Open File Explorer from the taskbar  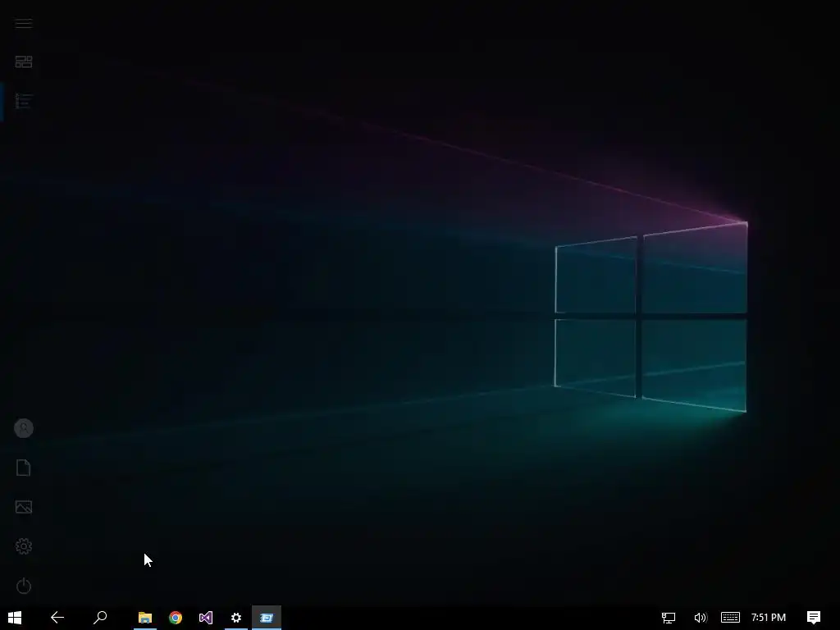point(145,618)
